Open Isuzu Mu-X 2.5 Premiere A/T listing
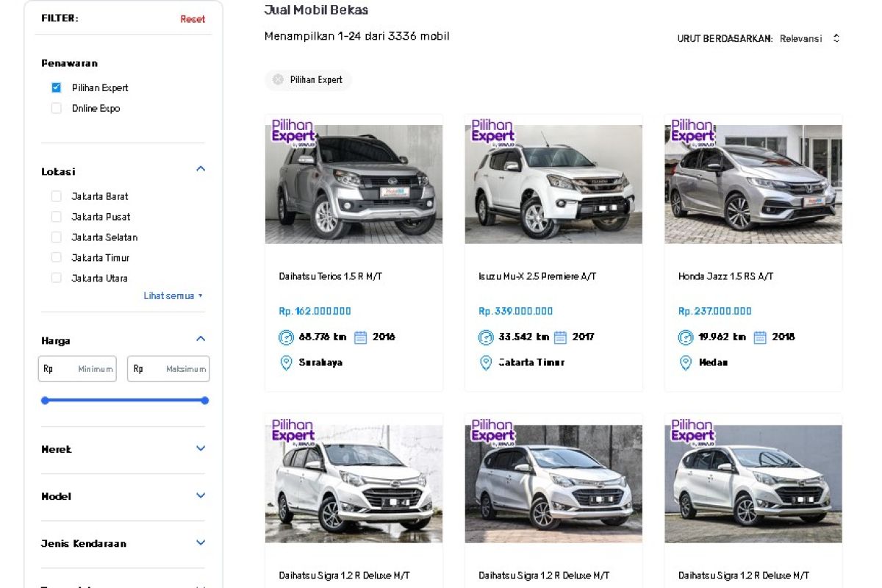Image resolution: width=882 pixels, height=588 pixels. (x=537, y=276)
